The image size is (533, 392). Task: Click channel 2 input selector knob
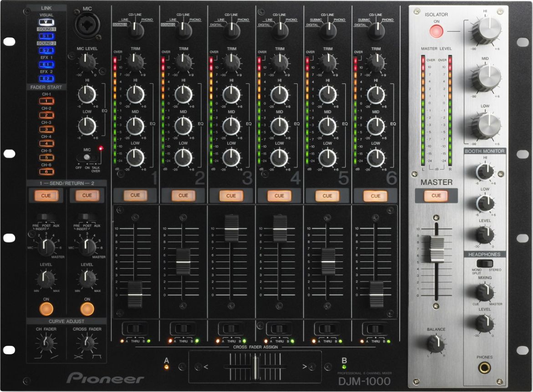point(184,31)
